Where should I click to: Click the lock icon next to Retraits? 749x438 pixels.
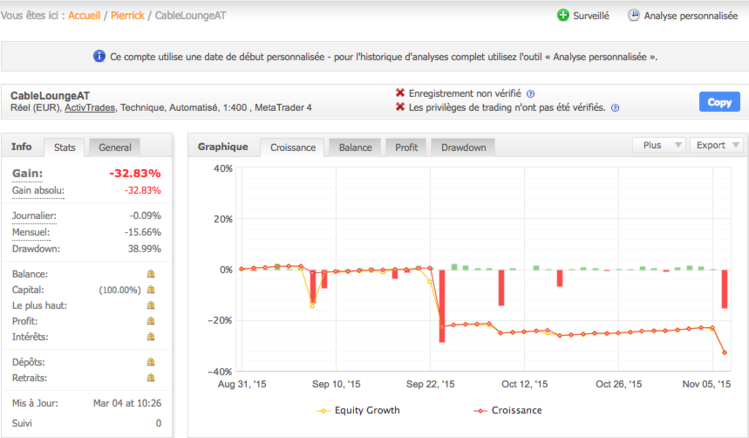point(151,378)
